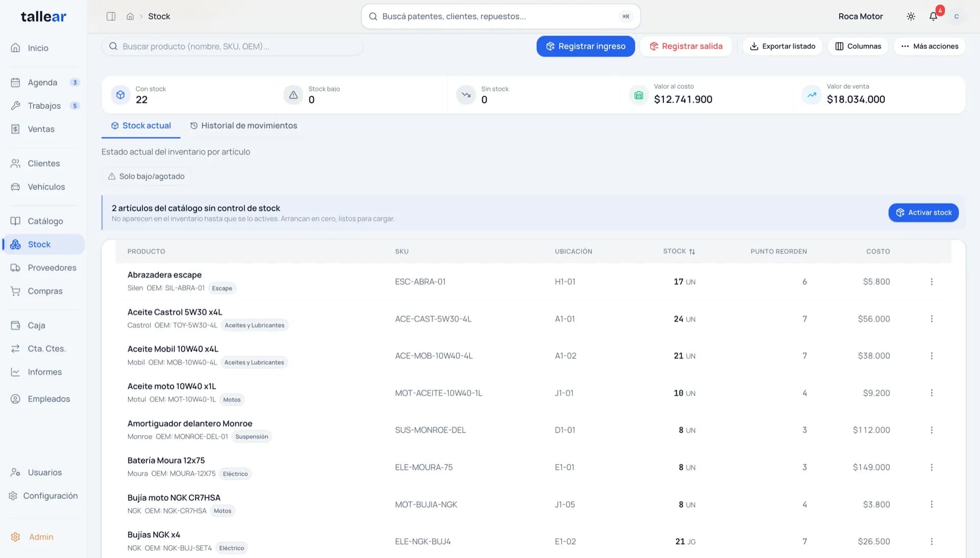980x558 pixels.
Task: Open row menu for Aceite Mobil 10W40 x4L
Action: pyautogui.click(x=932, y=356)
